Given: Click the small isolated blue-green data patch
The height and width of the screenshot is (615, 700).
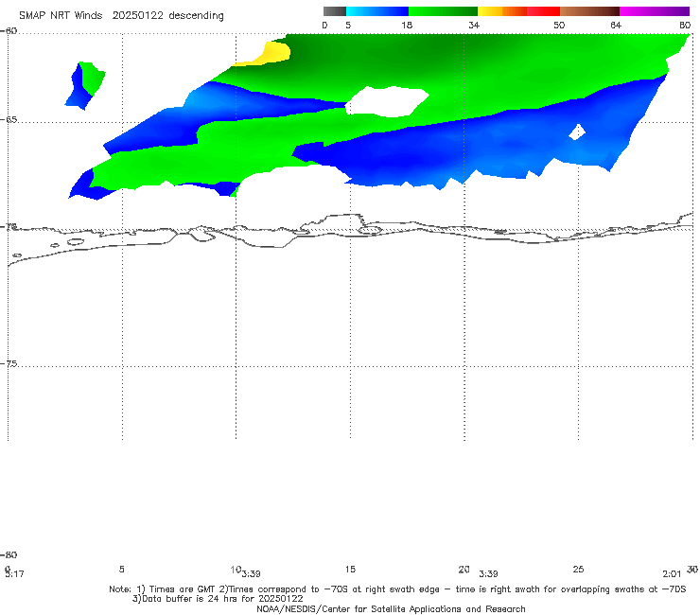Looking at the screenshot, I should [x=85, y=85].
